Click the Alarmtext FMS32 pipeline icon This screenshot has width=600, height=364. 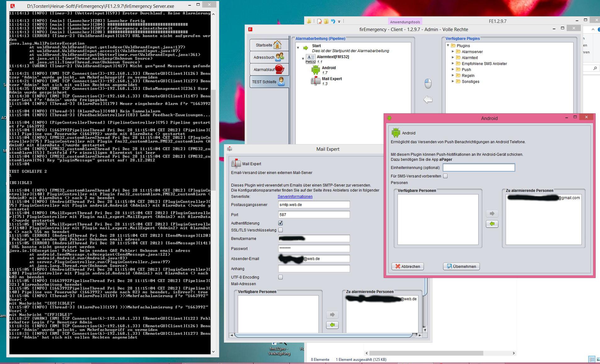click(310, 58)
